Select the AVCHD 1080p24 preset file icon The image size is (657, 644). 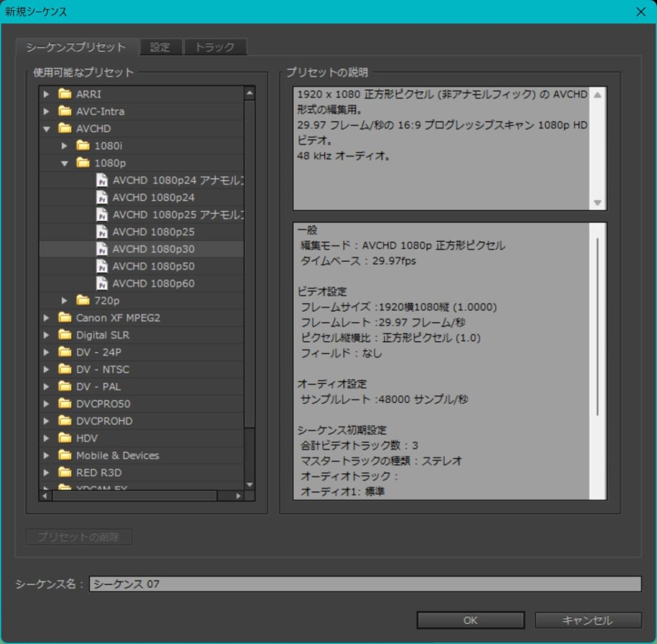(101, 198)
